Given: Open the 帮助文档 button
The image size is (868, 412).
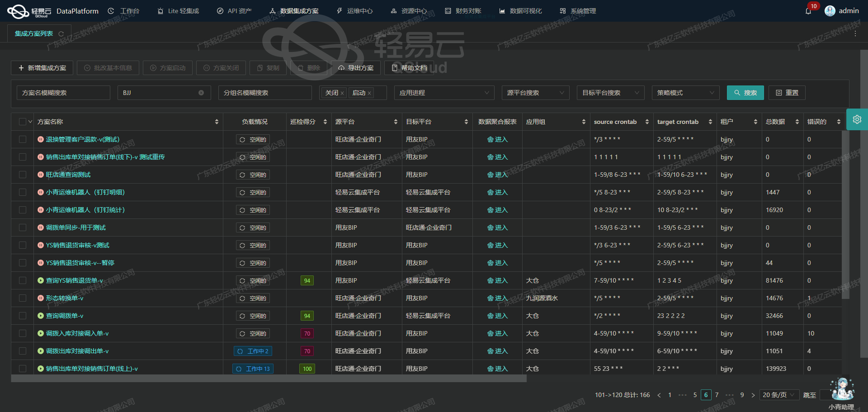Looking at the screenshot, I should [409, 68].
